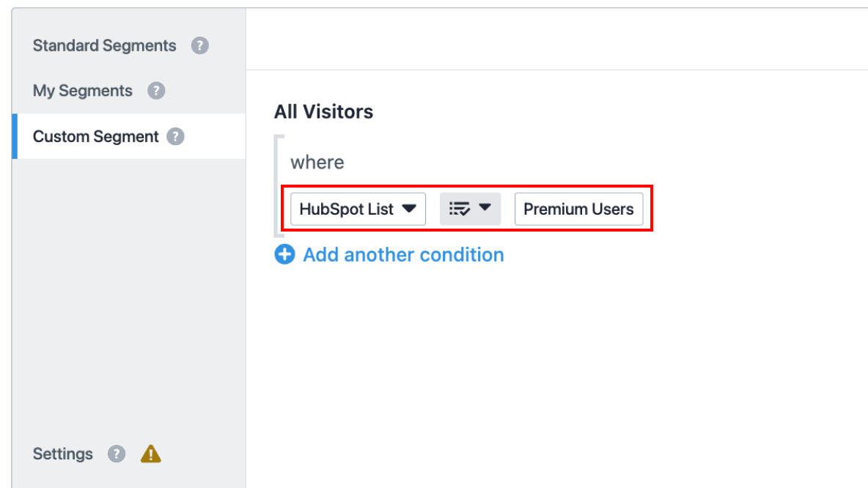Screen dimensions: 868x488
Task: Click the "where" condition label
Action: [x=317, y=162]
